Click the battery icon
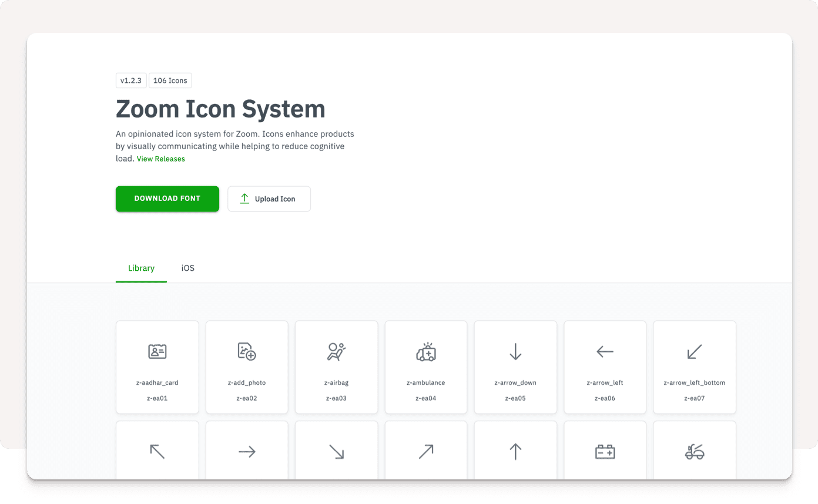 [x=605, y=451]
